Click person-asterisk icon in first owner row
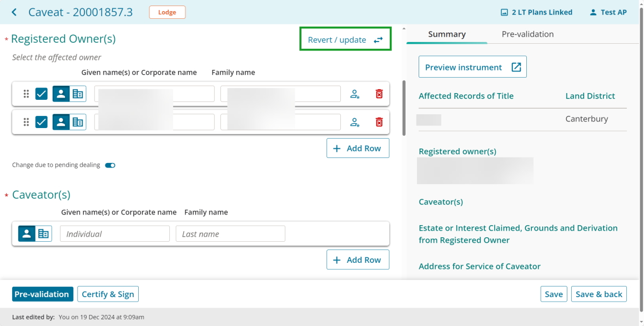This screenshot has height=326, width=644. click(355, 94)
